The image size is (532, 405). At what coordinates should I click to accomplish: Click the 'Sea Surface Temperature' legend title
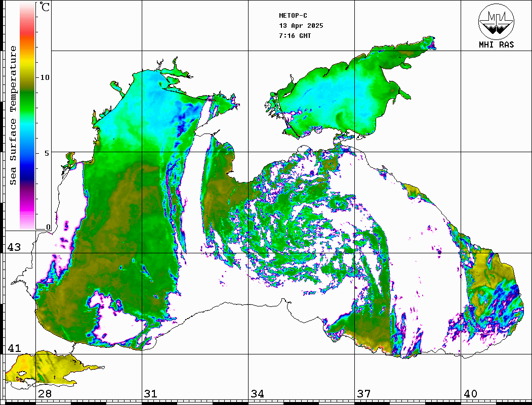click(x=13, y=115)
